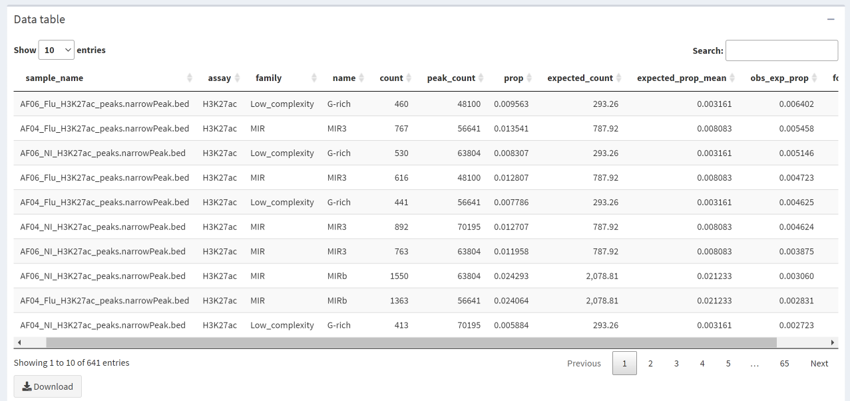
Task: Click the horizontal scrollbar thumb
Action: 411,342
